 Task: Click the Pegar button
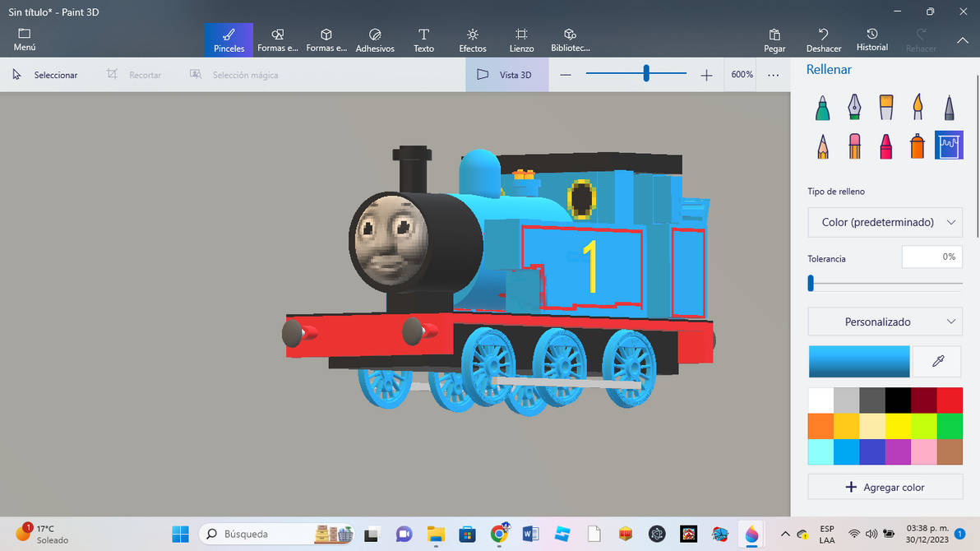point(774,40)
